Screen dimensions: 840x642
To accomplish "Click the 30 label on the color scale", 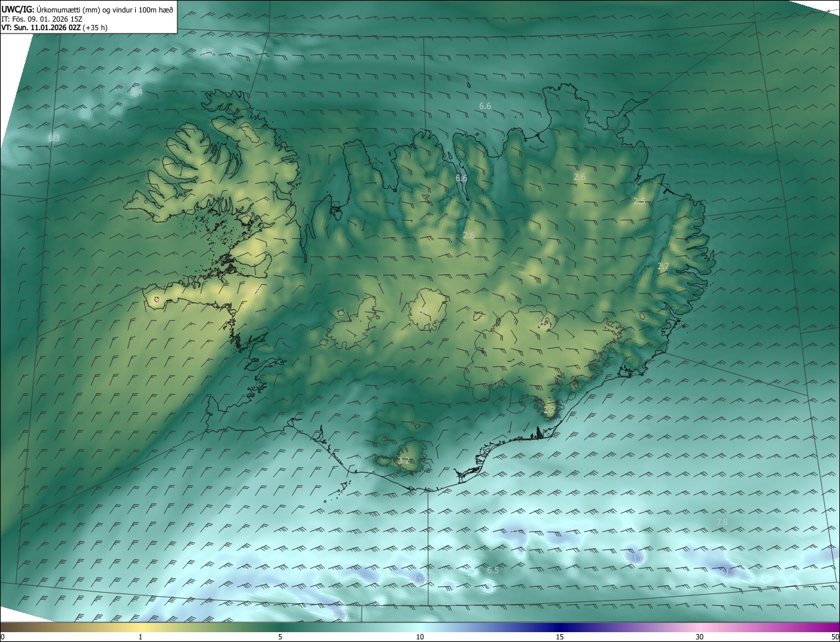I will (x=700, y=637).
